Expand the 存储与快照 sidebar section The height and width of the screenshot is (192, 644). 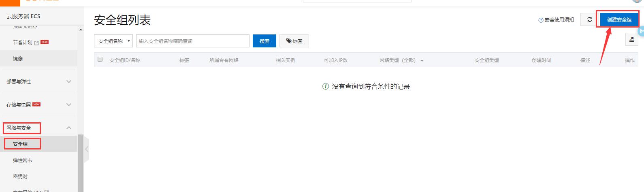38,105
